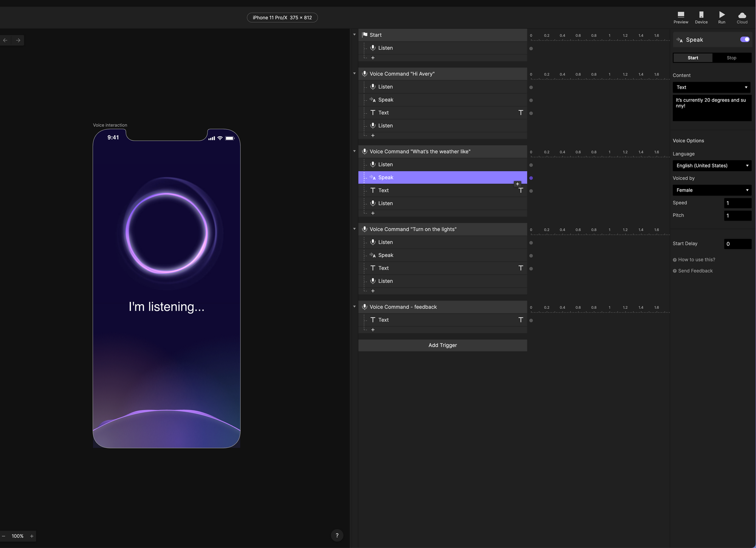This screenshot has width=756, height=548.
Task: Select the Voice Command "Hi Avery" header
Action: (443, 74)
